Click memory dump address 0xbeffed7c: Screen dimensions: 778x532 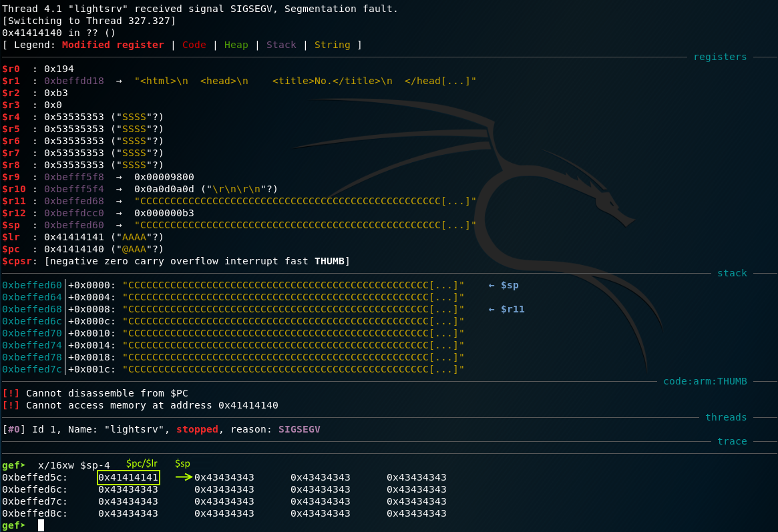pyautogui.click(x=35, y=501)
